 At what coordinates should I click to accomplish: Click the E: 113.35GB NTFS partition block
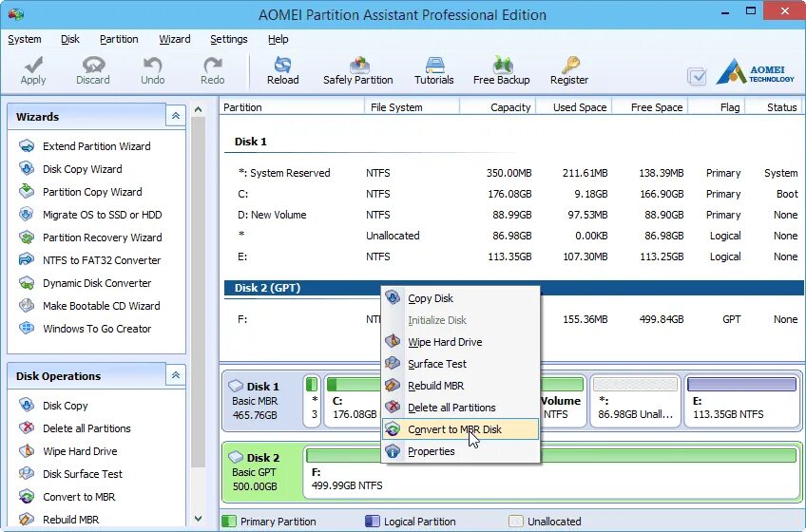[742, 402]
